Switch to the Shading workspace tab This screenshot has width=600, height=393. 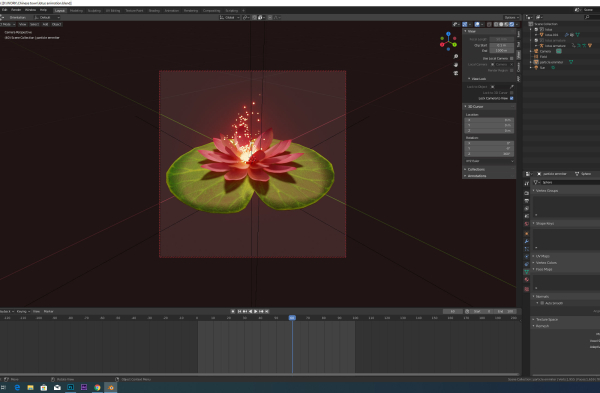(x=154, y=10)
